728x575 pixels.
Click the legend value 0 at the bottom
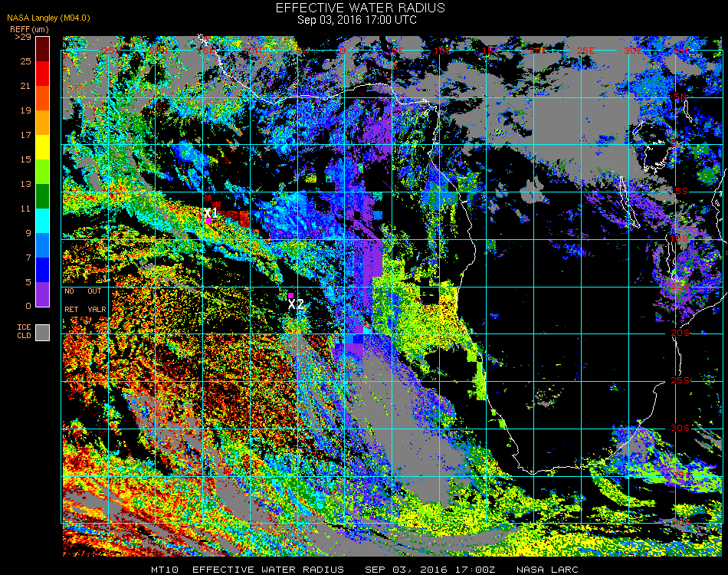coord(28,306)
